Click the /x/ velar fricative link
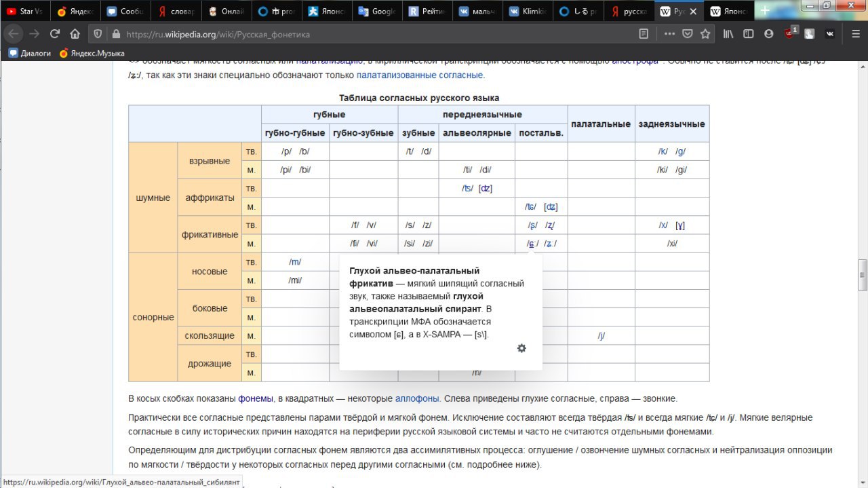 click(x=663, y=225)
